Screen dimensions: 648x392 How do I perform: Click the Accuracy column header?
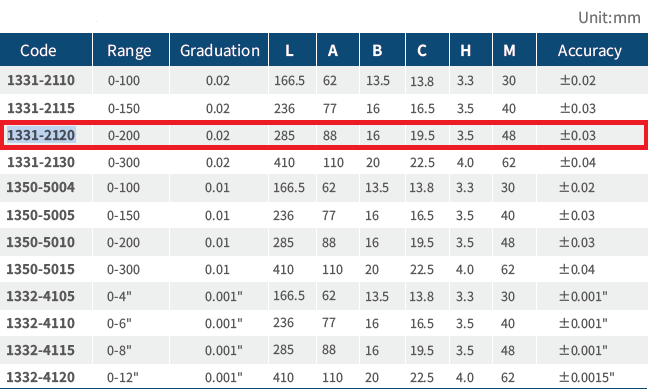click(592, 50)
